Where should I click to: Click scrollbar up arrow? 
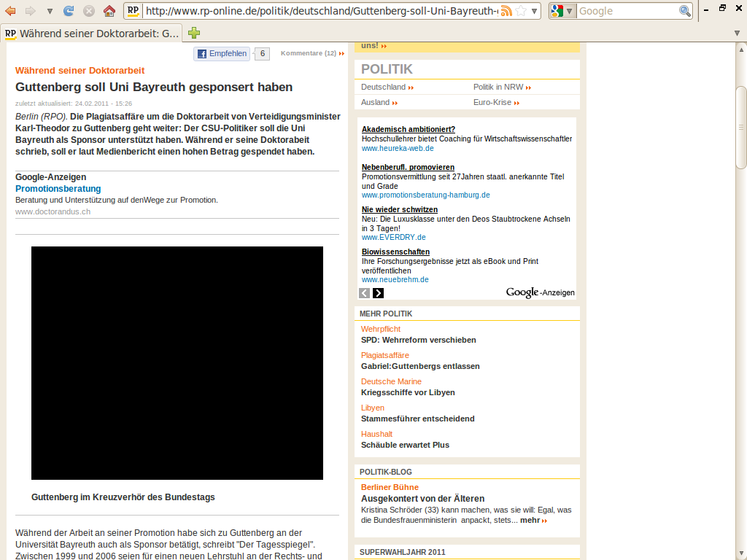741,49
